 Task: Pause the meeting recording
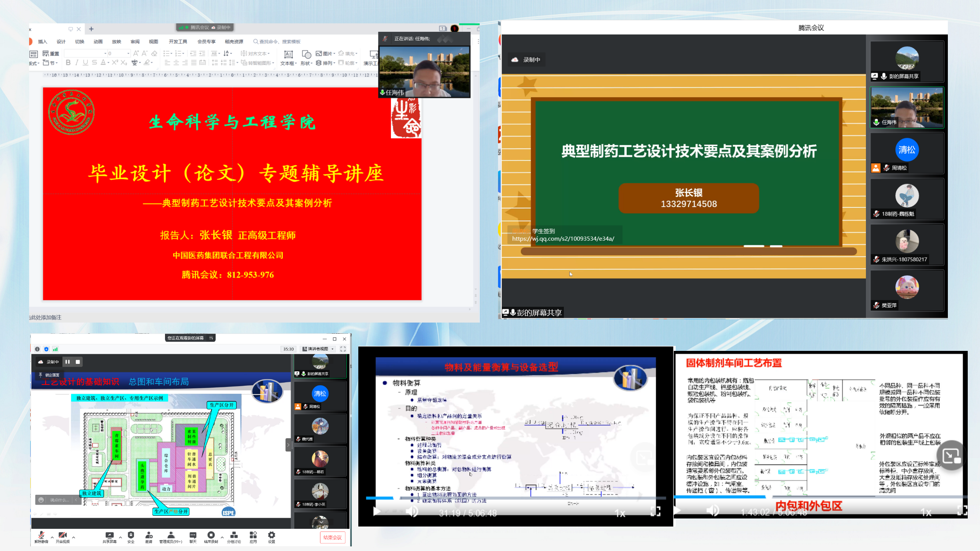(x=67, y=362)
